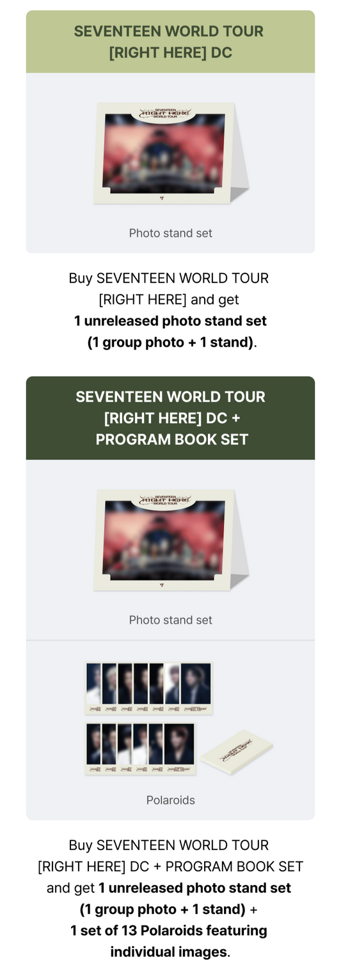Click the bold '1 unreleased photo stand set' text
Screen dimensions: 341x980
(x=170, y=321)
